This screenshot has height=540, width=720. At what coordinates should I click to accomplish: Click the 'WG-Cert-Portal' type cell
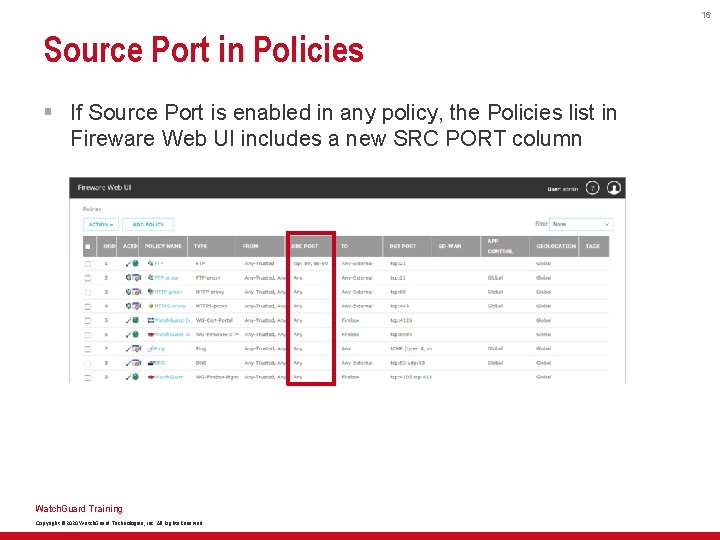click(x=214, y=321)
